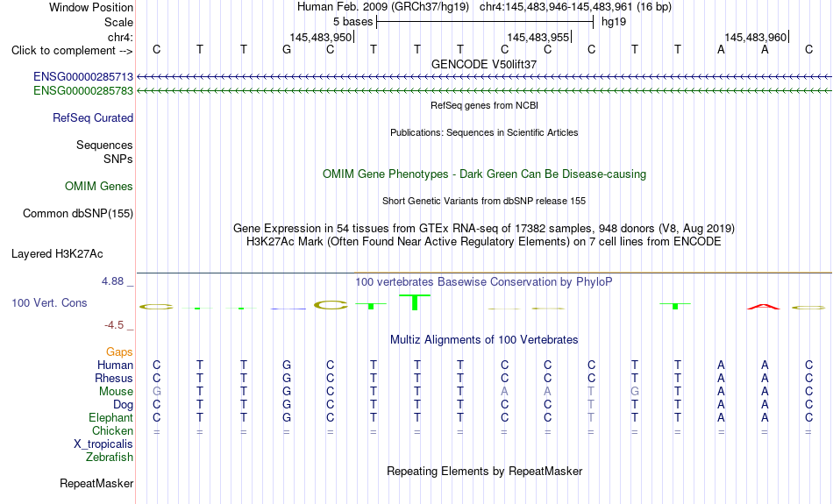The image size is (833, 504).
Task: Select the Dog alignment row label
Action: [x=123, y=405]
